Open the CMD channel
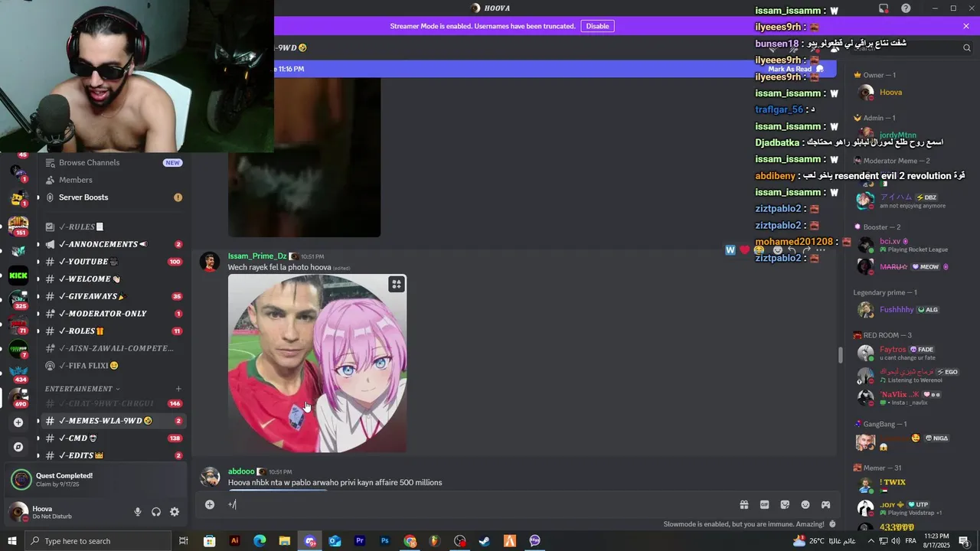The width and height of the screenshot is (980, 551). 113,439
